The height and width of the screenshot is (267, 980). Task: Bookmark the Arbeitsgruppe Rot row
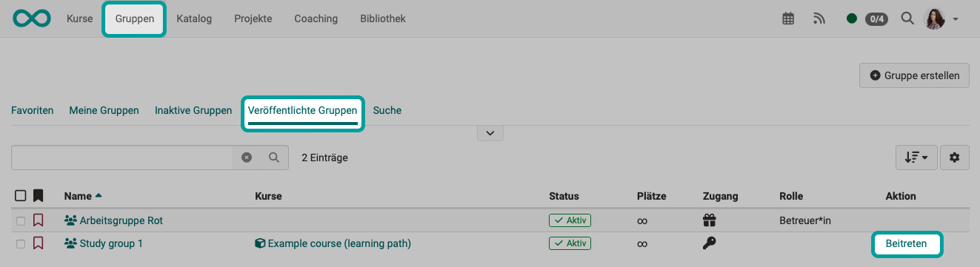point(39,220)
